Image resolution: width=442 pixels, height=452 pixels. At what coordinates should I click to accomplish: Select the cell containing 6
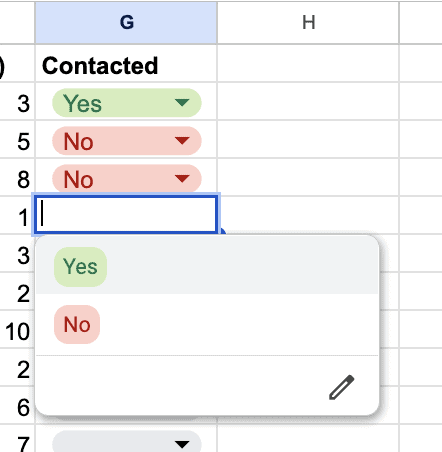(x=17, y=406)
